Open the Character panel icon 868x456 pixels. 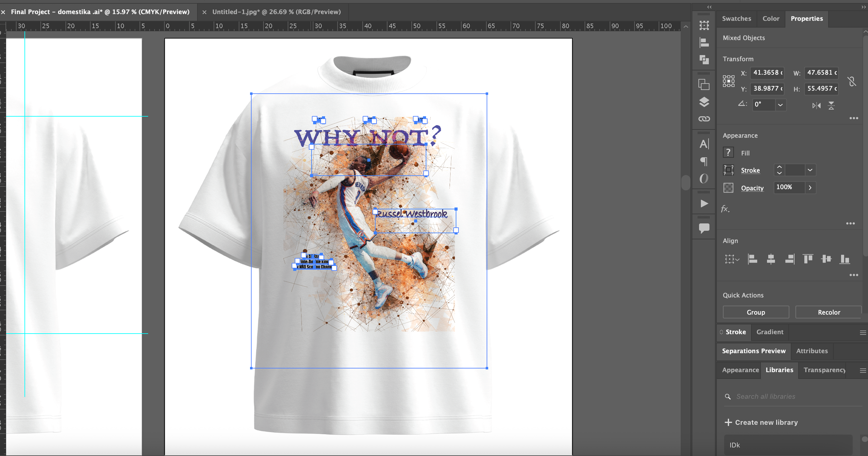pos(704,144)
